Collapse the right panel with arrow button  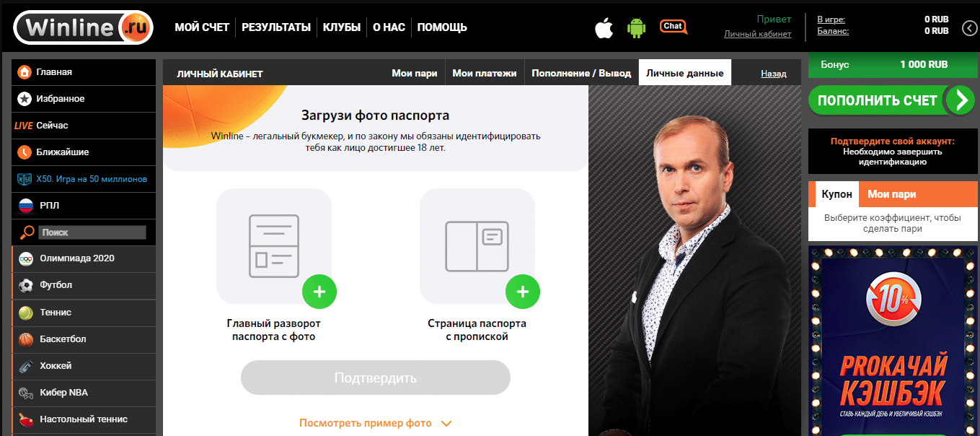point(971,28)
